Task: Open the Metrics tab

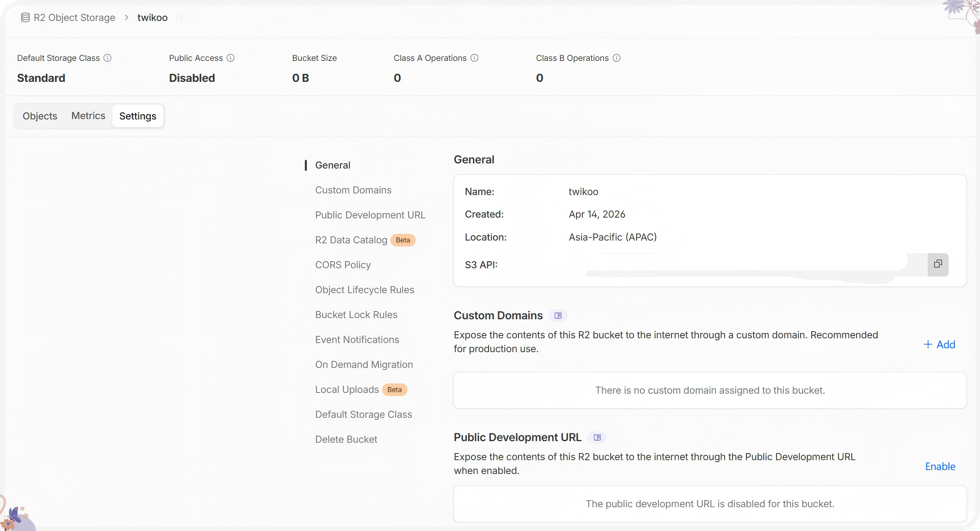Action: (x=88, y=116)
